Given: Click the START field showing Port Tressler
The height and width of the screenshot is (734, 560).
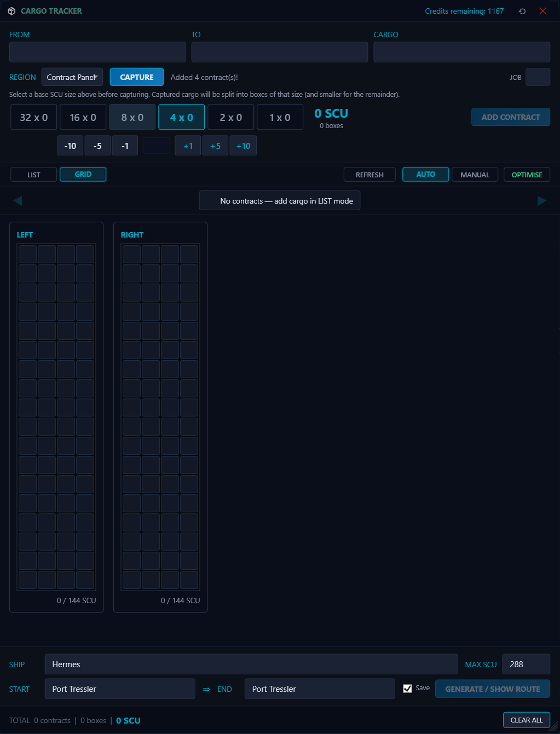Looking at the screenshot, I should (x=120, y=689).
